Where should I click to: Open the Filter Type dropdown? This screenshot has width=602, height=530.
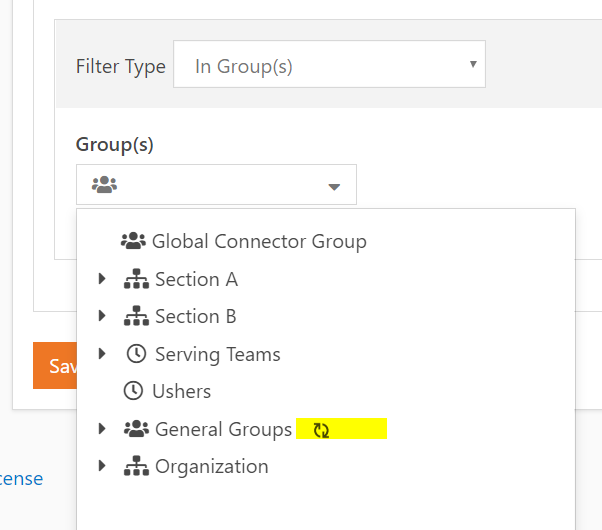tap(329, 67)
